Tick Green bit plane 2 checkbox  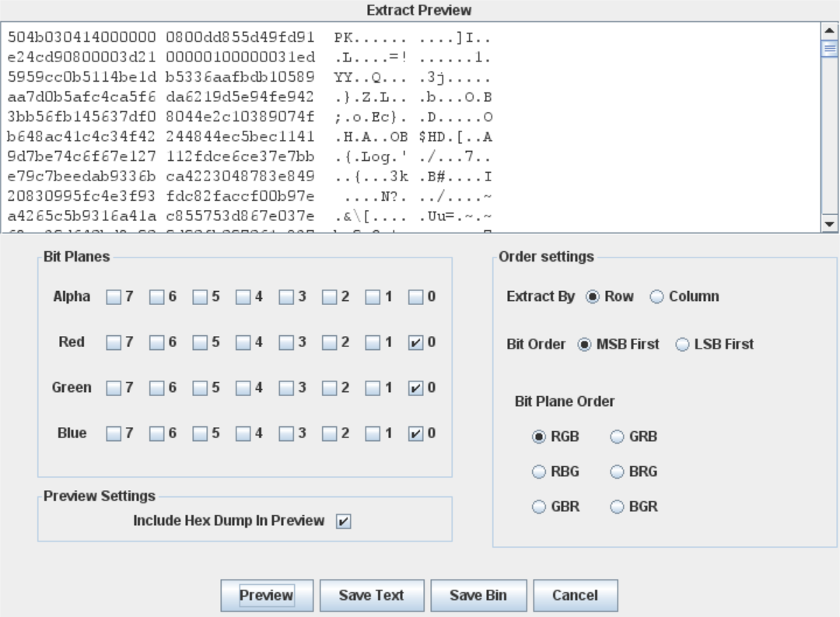point(330,388)
